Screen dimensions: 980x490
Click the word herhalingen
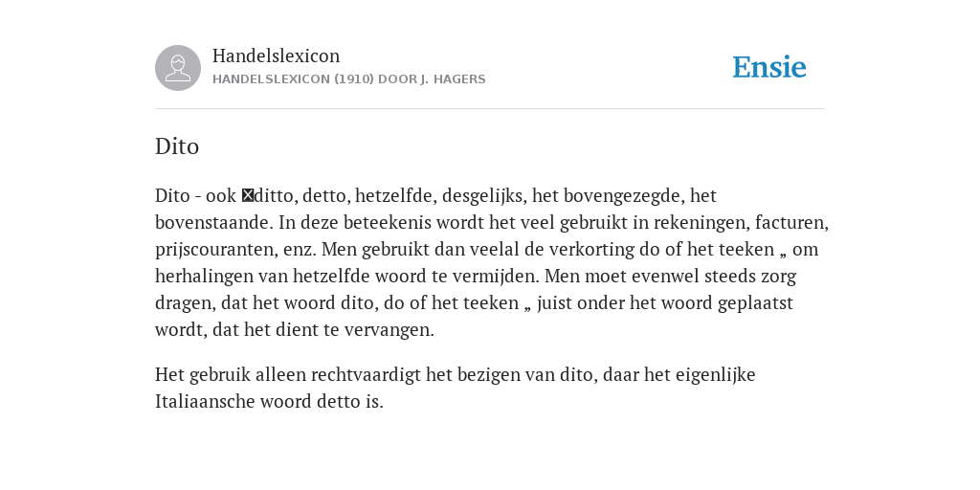pos(205,277)
